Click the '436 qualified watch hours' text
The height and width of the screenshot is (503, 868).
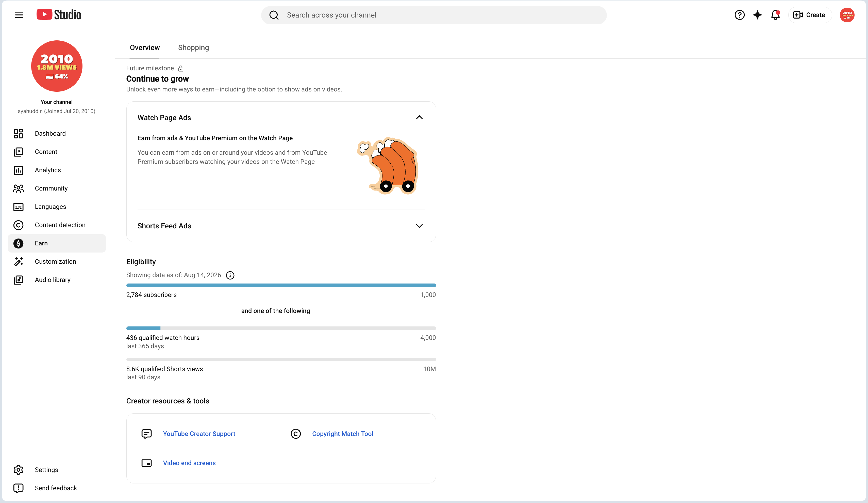click(x=163, y=338)
